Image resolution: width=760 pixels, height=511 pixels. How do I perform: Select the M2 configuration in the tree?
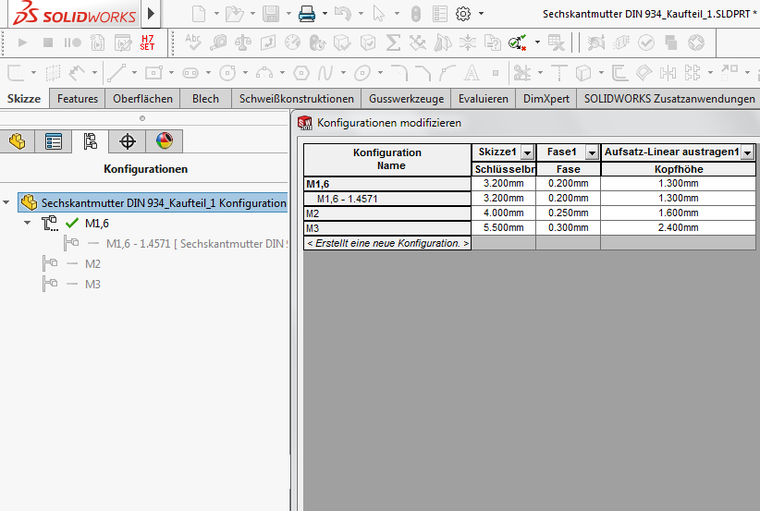93,264
